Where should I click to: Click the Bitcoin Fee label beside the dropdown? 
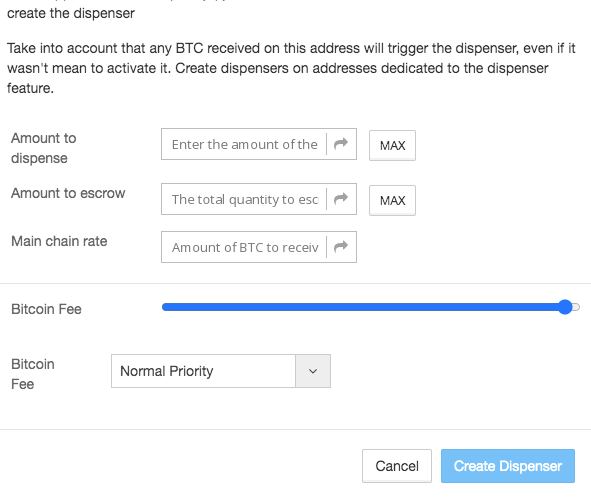(x=33, y=374)
